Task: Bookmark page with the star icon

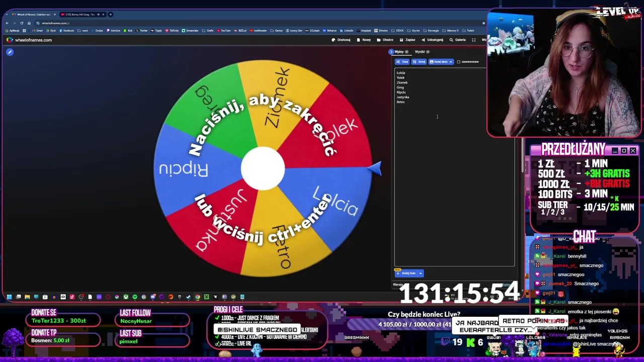Action: pos(484,23)
